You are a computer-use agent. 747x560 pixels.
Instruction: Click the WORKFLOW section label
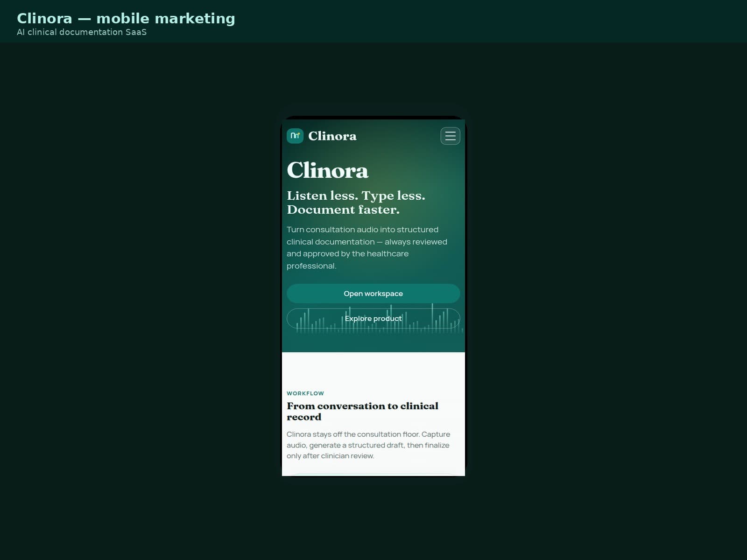click(x=305, y=393)
